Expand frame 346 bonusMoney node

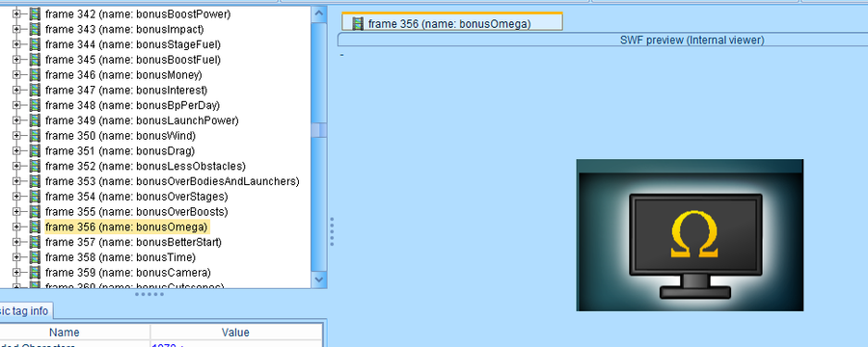(x=16, y=75)
